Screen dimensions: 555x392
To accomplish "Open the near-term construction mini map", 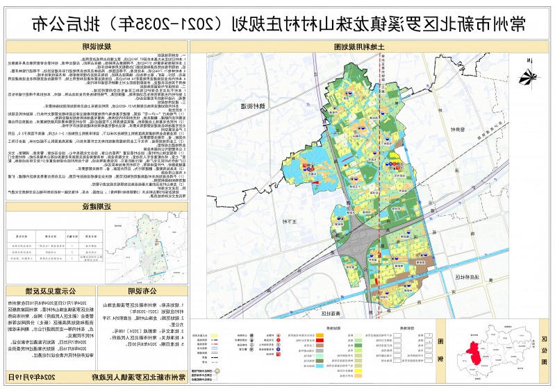I will (x=146, y=248).
